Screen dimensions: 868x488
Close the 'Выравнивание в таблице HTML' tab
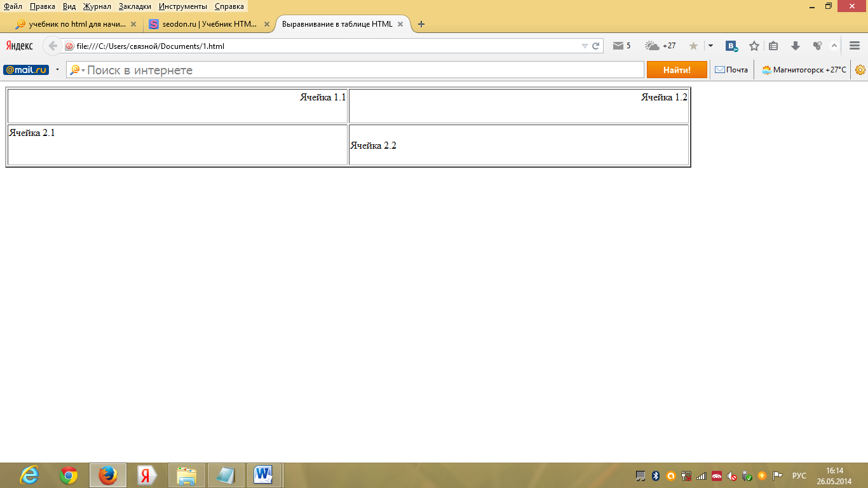(400, 24)
